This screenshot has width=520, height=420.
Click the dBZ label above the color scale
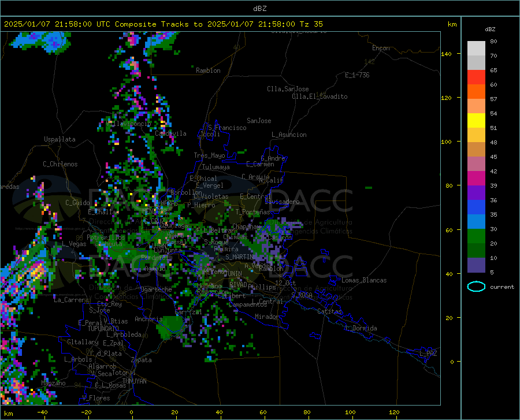pyautogui.click(x=490, y=29)
